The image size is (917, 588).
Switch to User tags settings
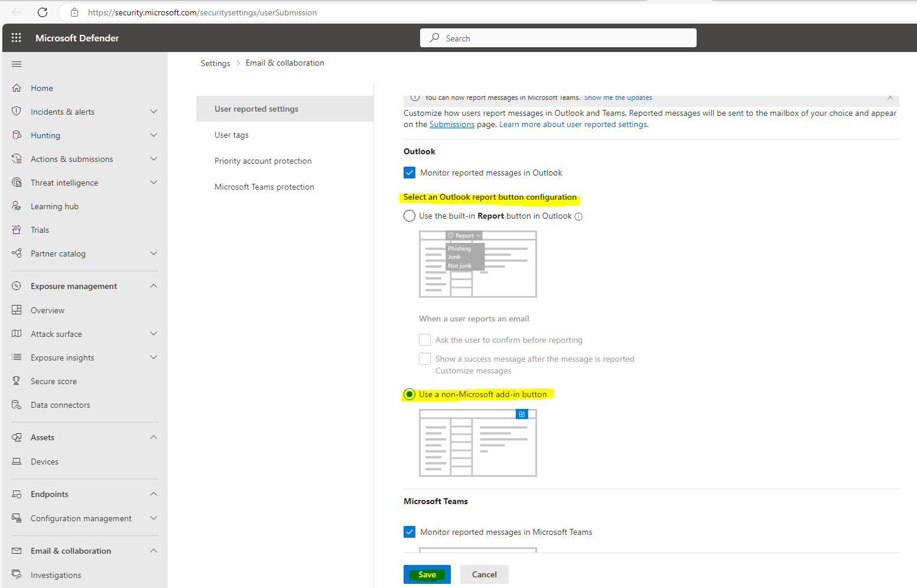point(231,135)
